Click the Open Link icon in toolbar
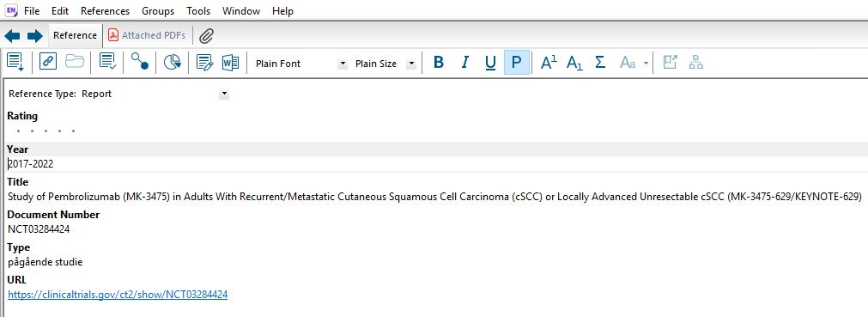 pos(48,62)
